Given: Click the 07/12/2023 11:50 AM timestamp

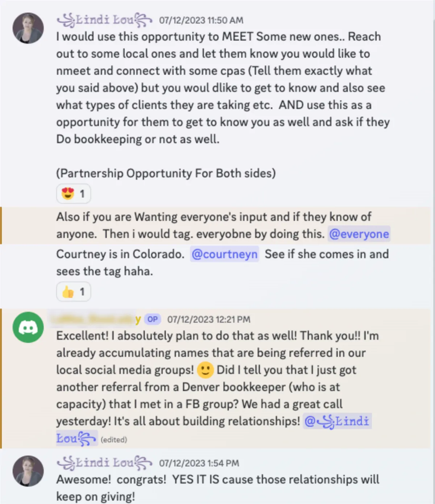Looking at the screenshot, I should (x=201, y=20).
